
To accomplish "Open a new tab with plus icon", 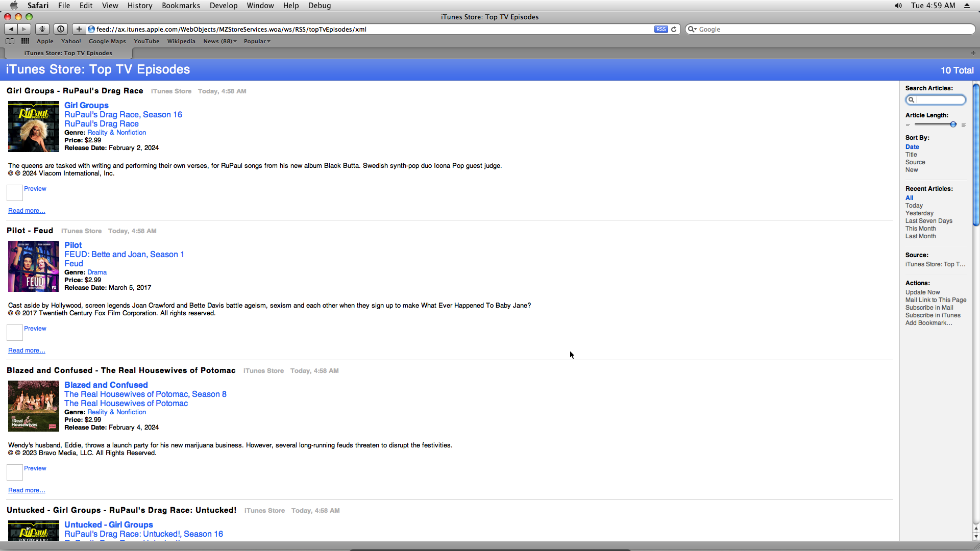I will click(x=973, y=53).
